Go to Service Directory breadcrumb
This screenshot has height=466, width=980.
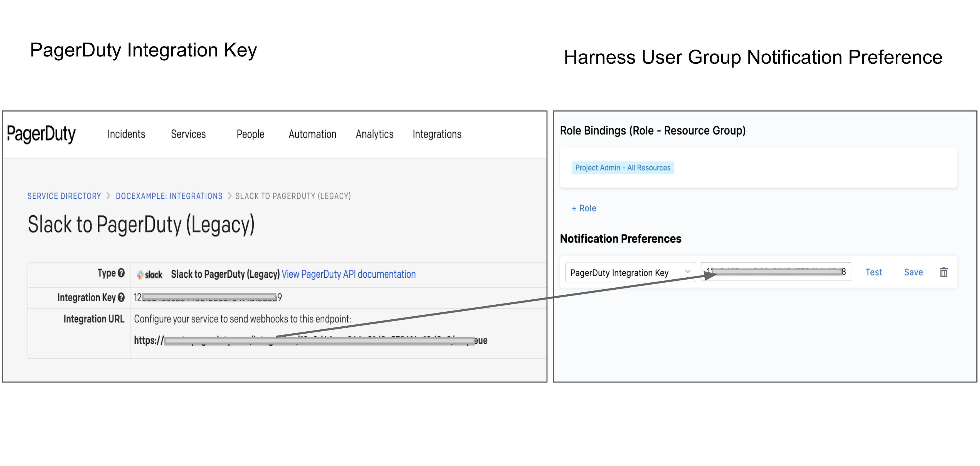64,196
